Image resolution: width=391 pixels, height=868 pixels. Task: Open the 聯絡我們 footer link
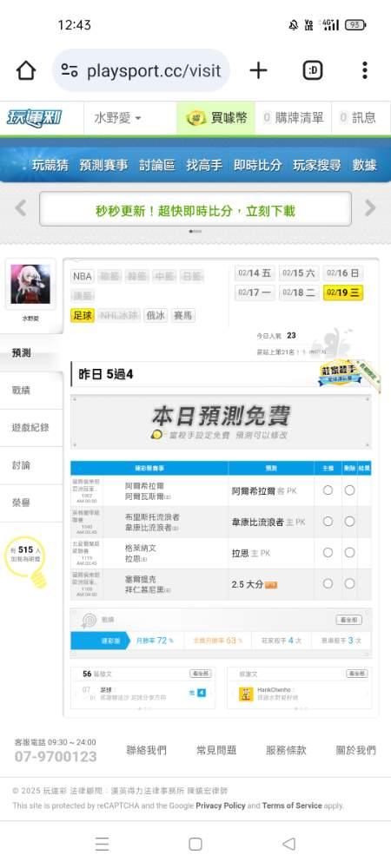click(x=146, y=750)
